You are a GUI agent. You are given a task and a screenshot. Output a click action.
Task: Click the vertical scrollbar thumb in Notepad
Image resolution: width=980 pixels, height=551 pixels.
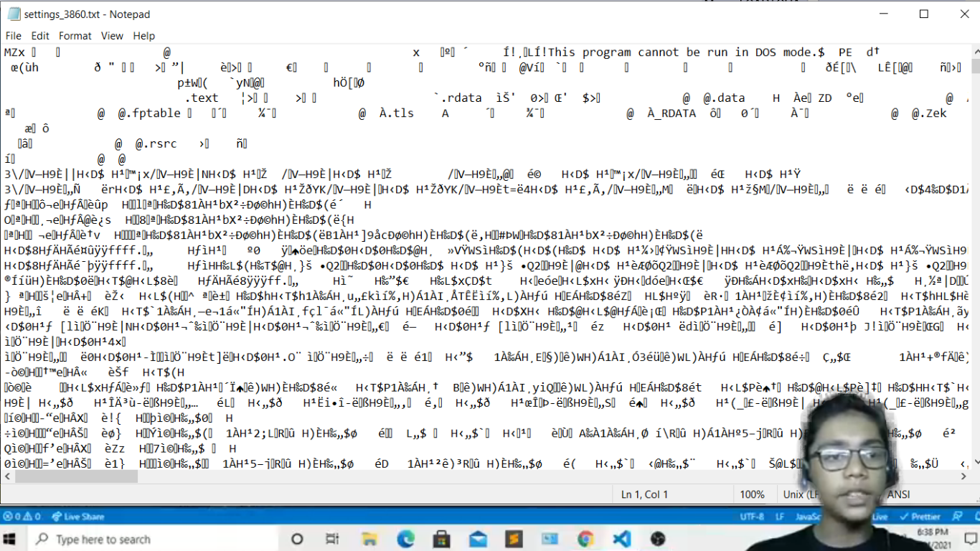click(974, 67)
